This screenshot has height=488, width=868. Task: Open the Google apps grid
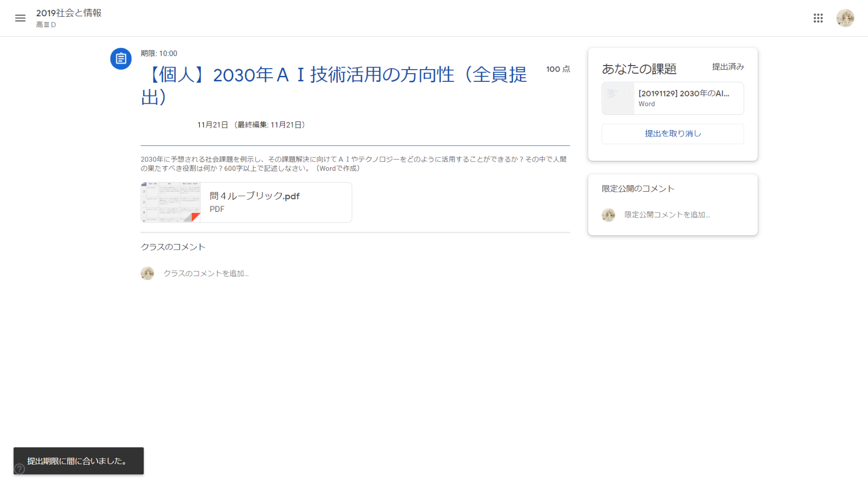tap(818, 18)
